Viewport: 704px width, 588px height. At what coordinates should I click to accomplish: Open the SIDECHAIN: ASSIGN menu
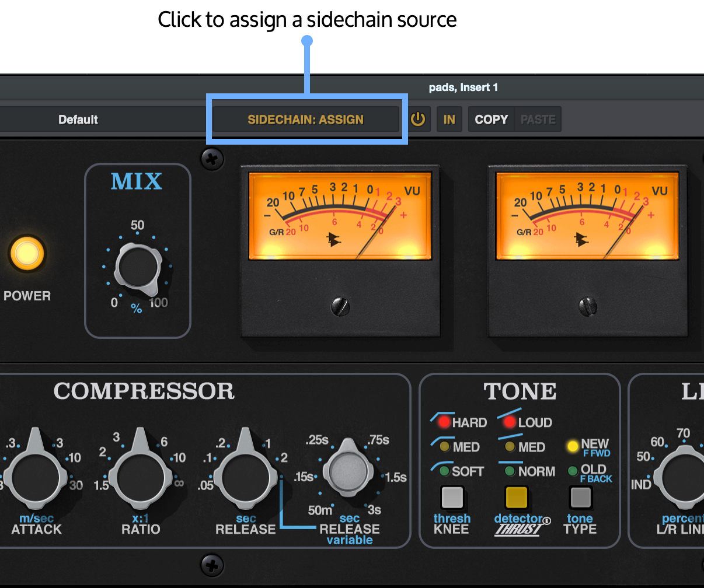coord(306,119)
